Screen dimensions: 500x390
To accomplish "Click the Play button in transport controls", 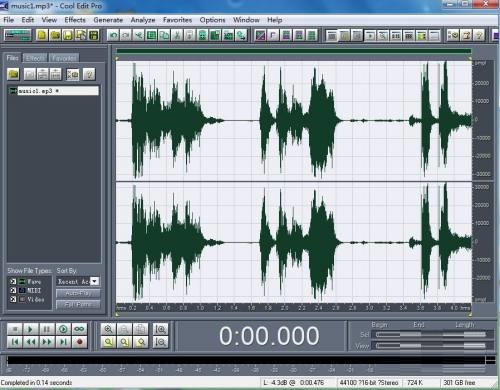I will click(x=30, y=329).
